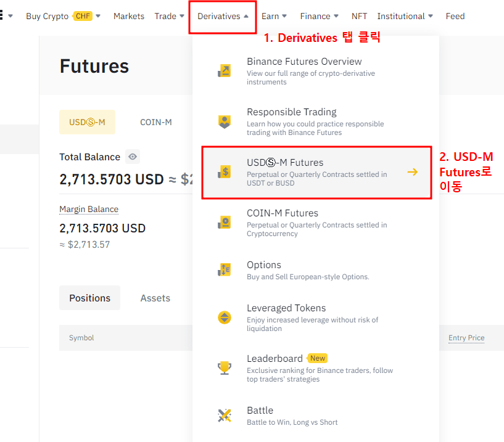The image size is (504, 442).
Task: Select the USD-M wallet tab
Action: (87, 122)
